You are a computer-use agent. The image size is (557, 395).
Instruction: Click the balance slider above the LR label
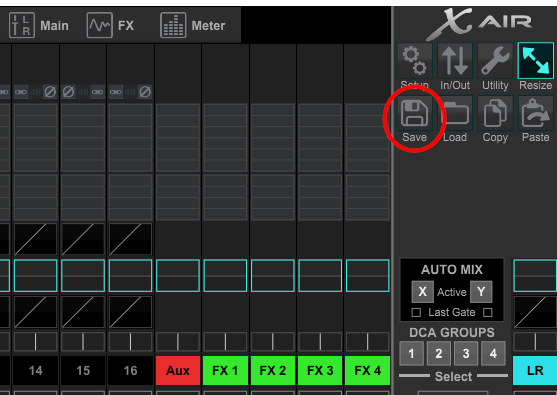(x=535, y=341)
